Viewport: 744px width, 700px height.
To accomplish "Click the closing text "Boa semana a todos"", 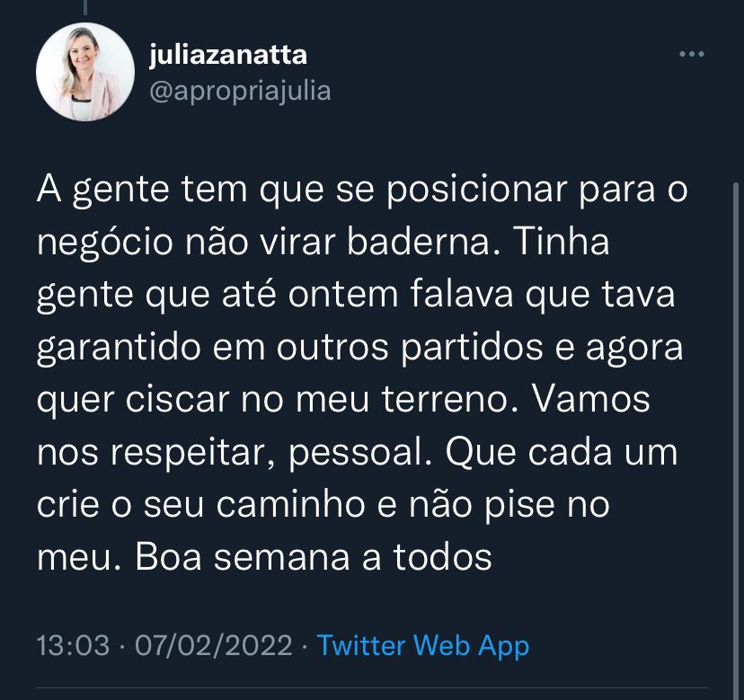I will pos(314,557).
